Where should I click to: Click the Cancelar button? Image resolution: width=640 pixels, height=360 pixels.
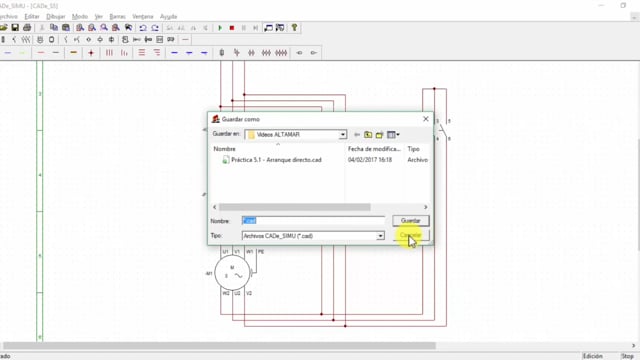(x=411, y=235)
